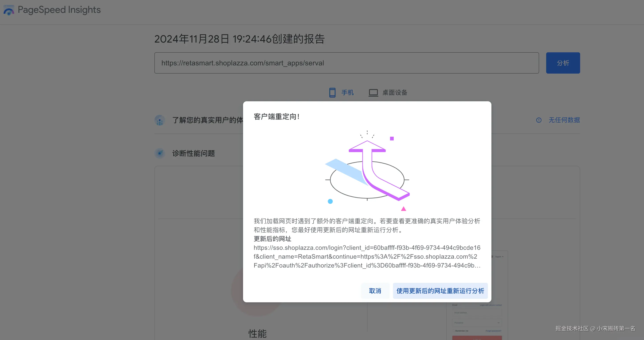This screenshot has width=644, height=340.
Task: Click the Forgot password link in the preview
Action: pyautogui.click(x=493, y=331)
